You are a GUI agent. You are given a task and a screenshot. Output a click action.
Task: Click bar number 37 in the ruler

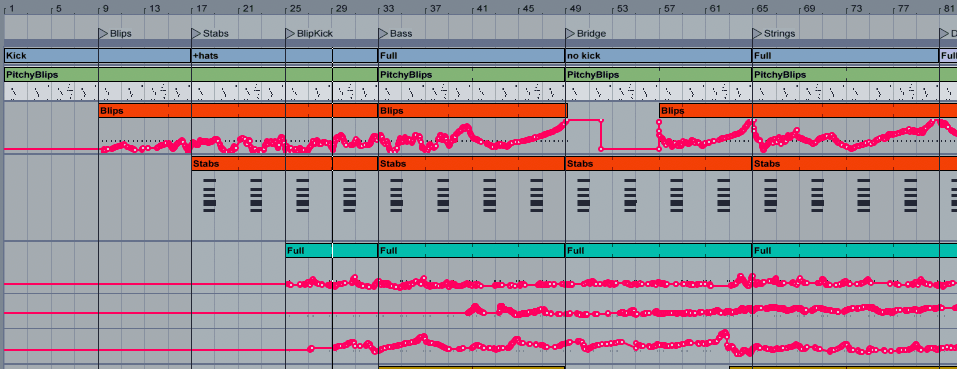[435, 9]
